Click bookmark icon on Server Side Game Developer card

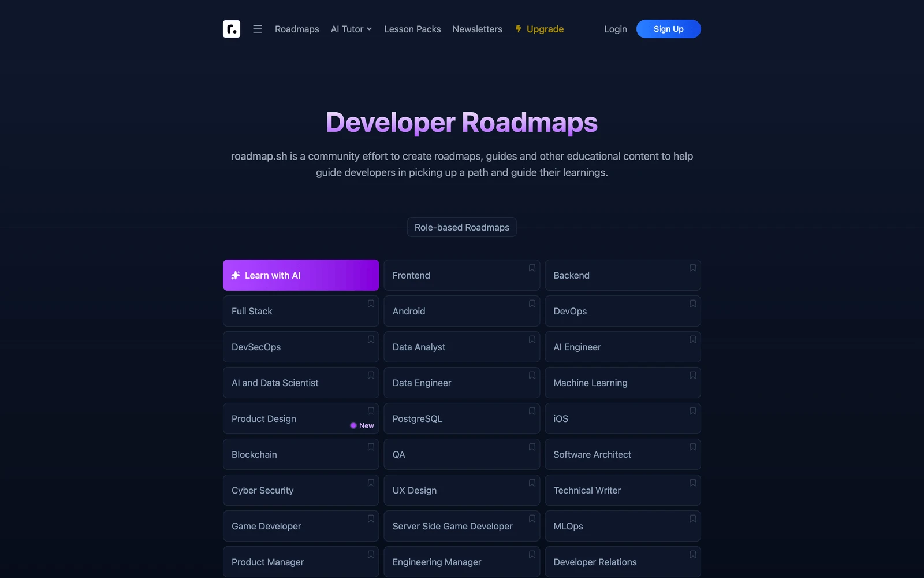click(x=532, y=518)
